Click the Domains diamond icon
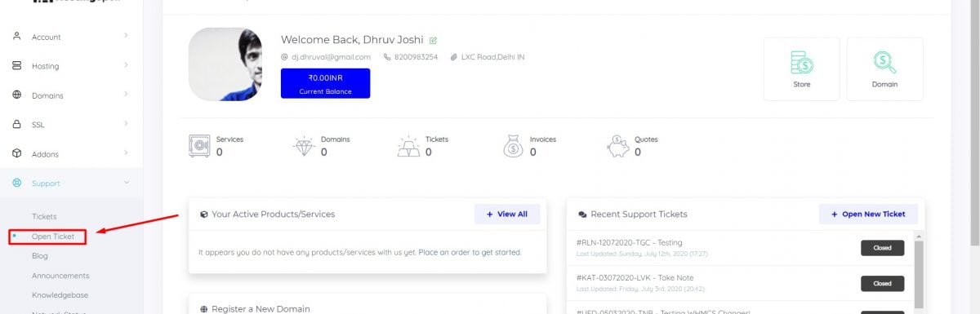This screenshot has height=314, width=980. tap(304, 146)
